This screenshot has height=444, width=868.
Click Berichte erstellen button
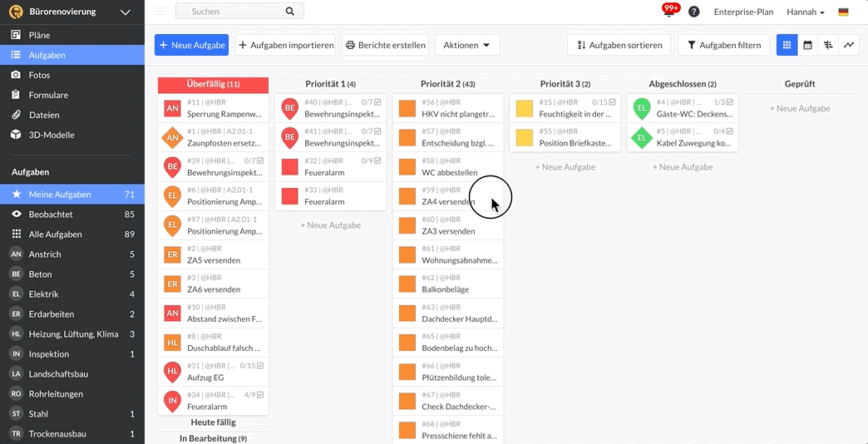point(386,45)
